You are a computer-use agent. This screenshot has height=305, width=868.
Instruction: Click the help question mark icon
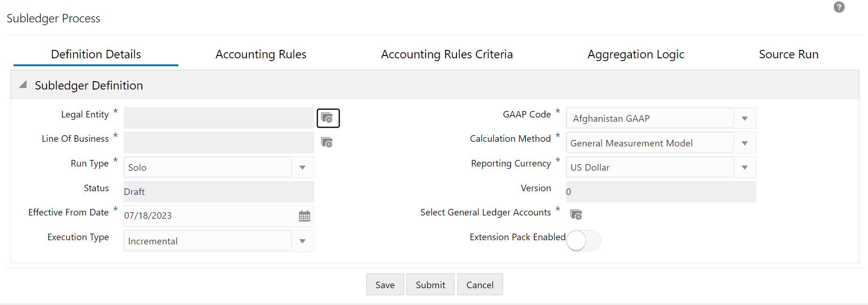click(x=839, y=7)
